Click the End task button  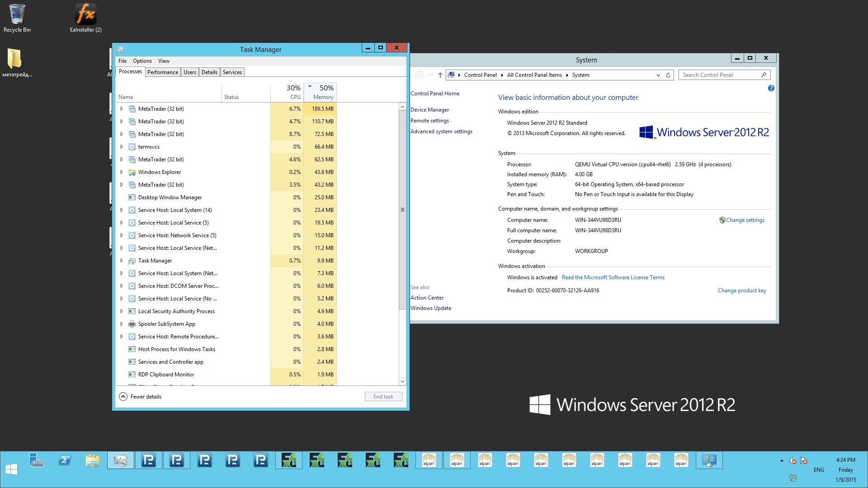[x=383, y=397]
